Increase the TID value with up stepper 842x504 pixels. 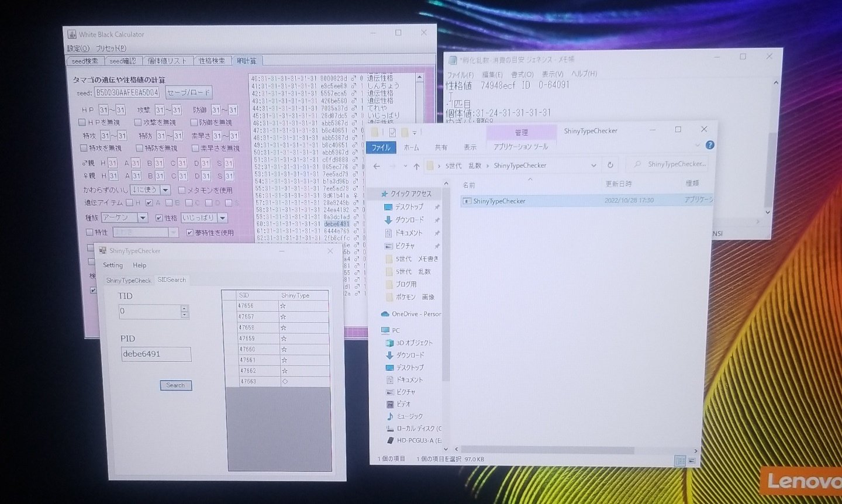pos(185,308)
